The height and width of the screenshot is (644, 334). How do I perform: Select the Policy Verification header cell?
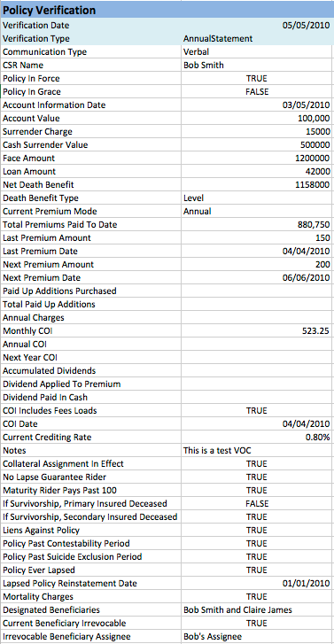click(167, 10)
